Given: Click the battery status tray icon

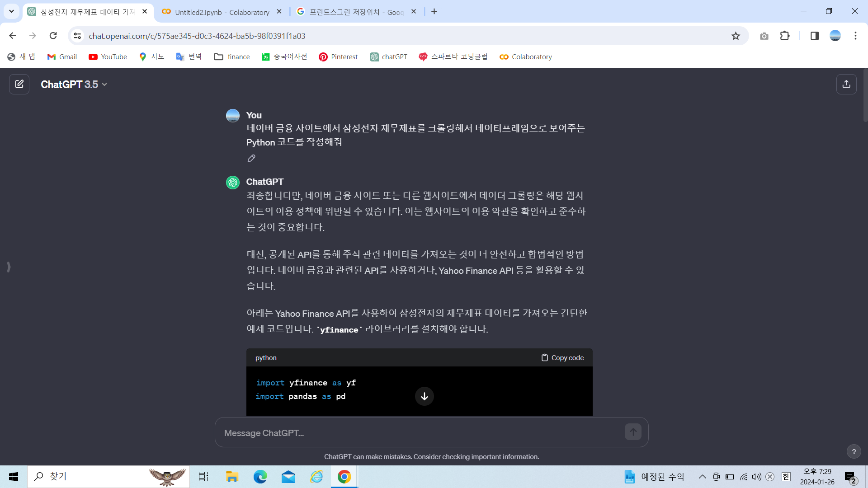Looking at the screenshot, I should (x=730, y=477).
